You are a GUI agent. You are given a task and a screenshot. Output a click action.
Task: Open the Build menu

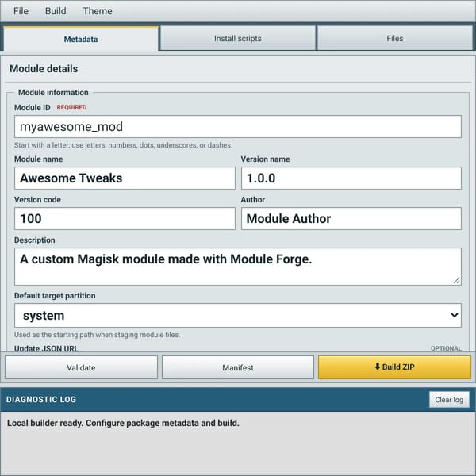pos(56,11)
